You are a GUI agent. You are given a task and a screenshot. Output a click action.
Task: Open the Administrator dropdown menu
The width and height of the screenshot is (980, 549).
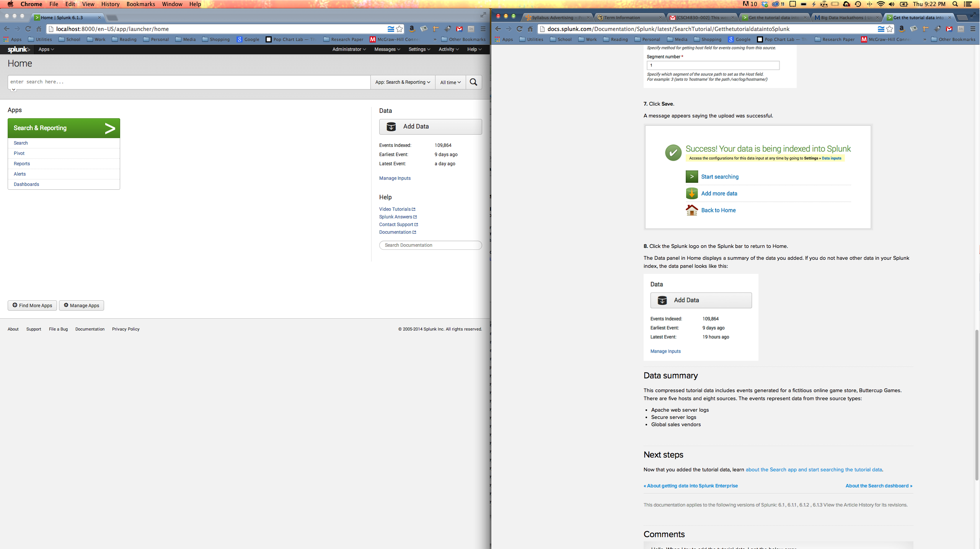tap(349, 49)
